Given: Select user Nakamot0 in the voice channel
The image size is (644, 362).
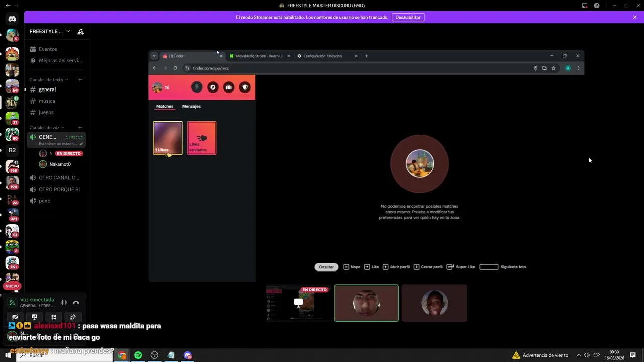Looking at the screenshot, I should coord(60,164).
